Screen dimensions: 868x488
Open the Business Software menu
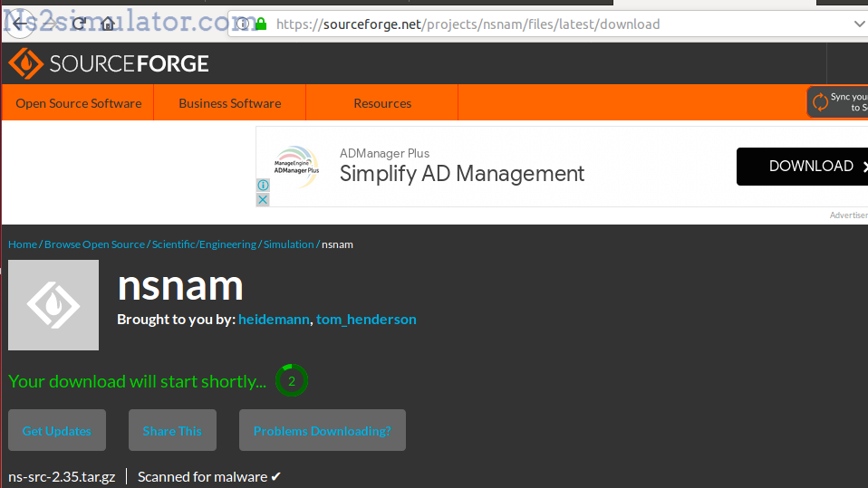point(230,103)
